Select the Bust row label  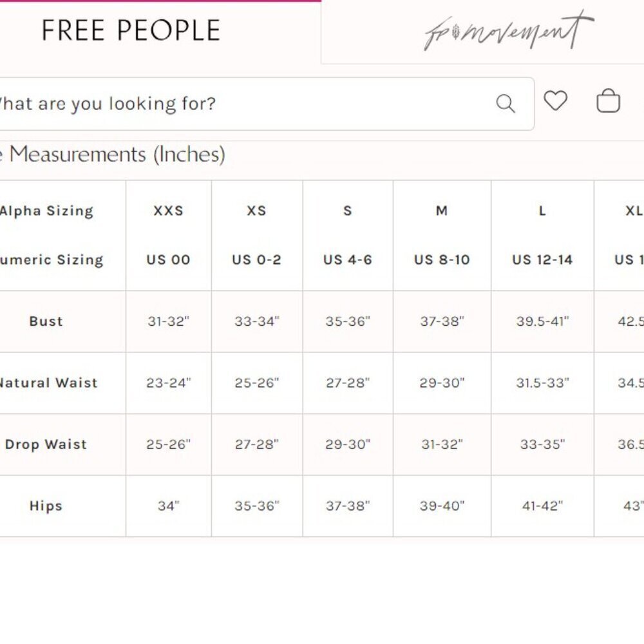click(46, 321)
